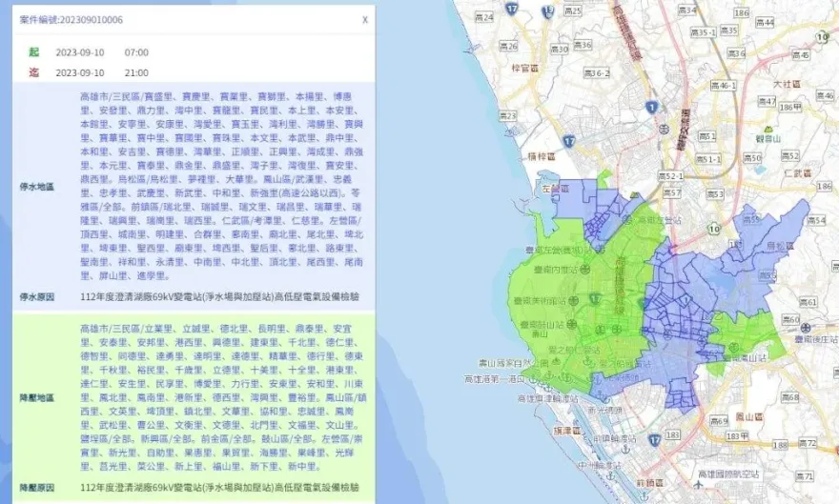
Task: Click the 左營區 district label
Action: (x=556, y=189)
